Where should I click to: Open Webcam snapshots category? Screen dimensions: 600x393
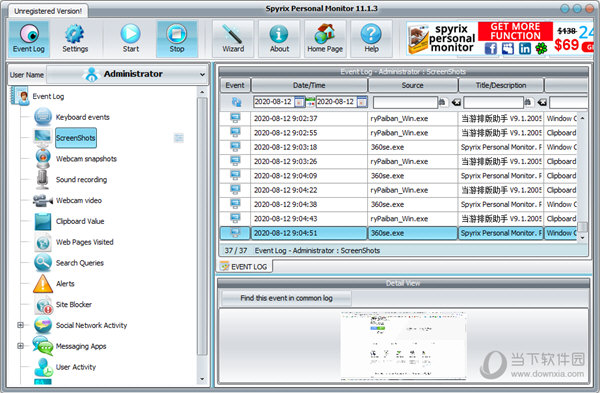[x=86, y=159]
